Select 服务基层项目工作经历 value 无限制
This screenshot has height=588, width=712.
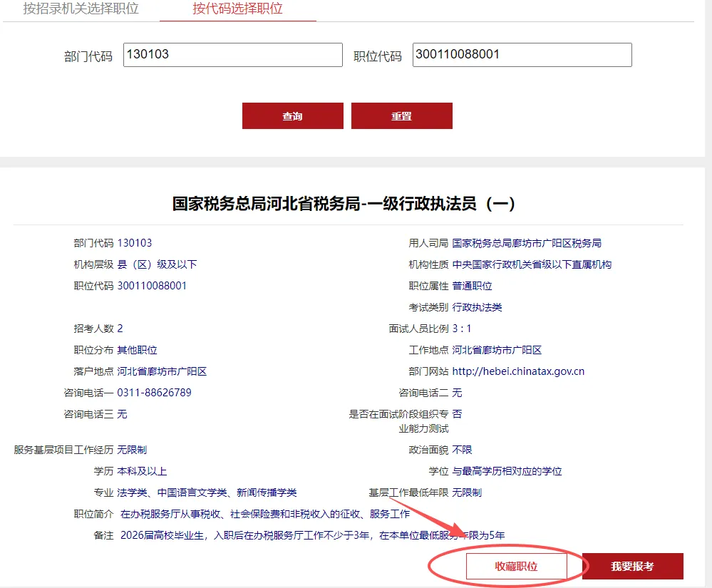pos(132,450)
